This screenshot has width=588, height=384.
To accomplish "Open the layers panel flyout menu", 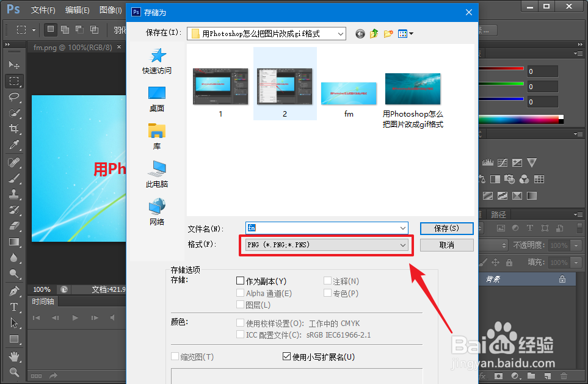I will click(578, 214).
